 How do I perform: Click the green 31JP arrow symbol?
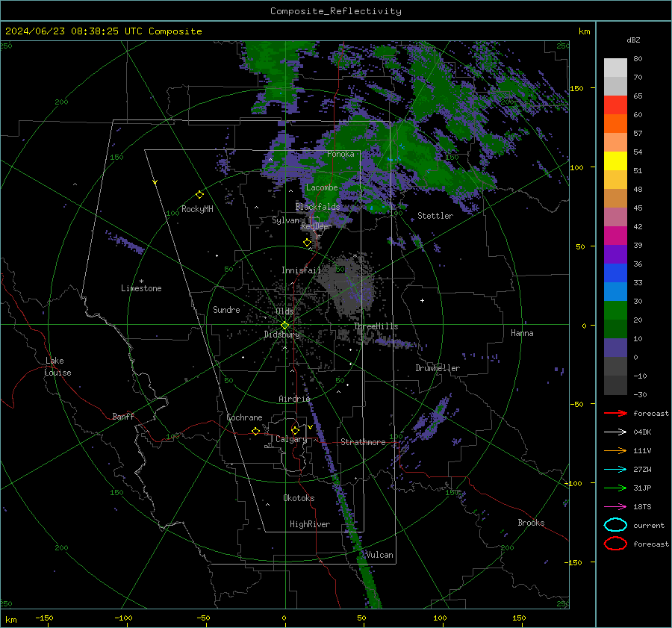[615, 488]
